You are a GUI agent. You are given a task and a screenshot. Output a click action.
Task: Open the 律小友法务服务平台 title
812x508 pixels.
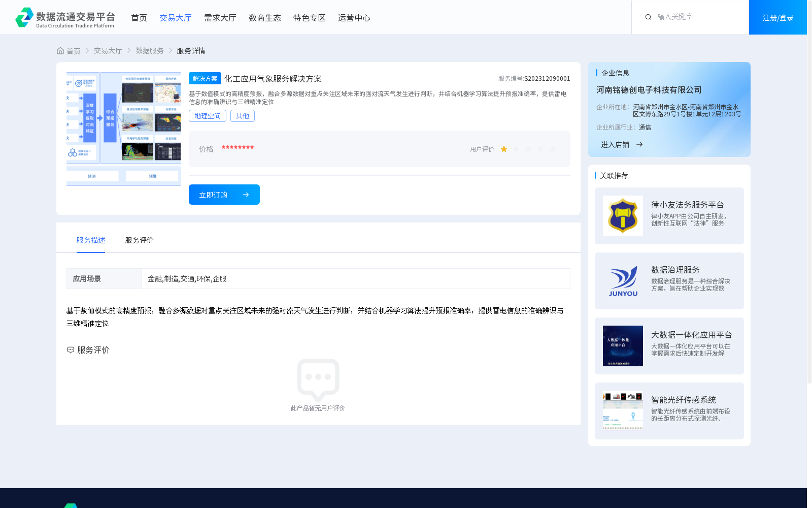688,205
